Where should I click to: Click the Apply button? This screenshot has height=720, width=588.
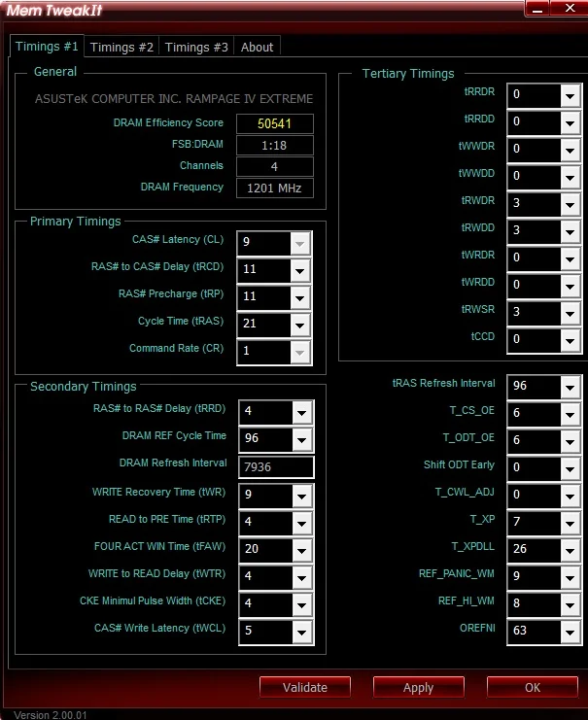419,687
